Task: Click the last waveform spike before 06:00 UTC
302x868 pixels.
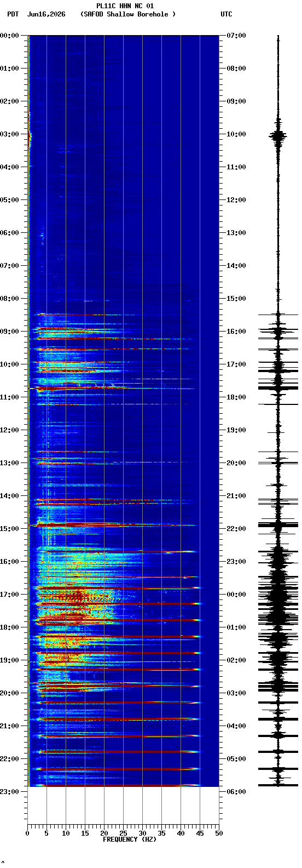Action: [278, 785]
